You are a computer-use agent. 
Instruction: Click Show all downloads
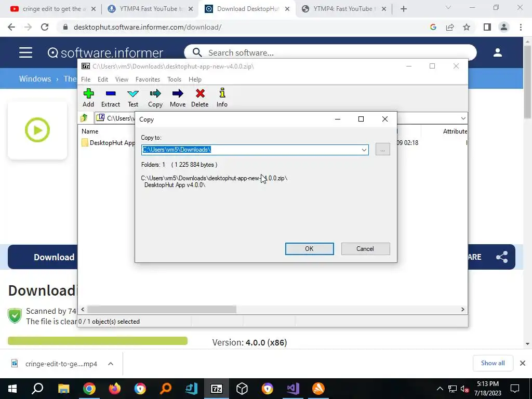(493, 363)
